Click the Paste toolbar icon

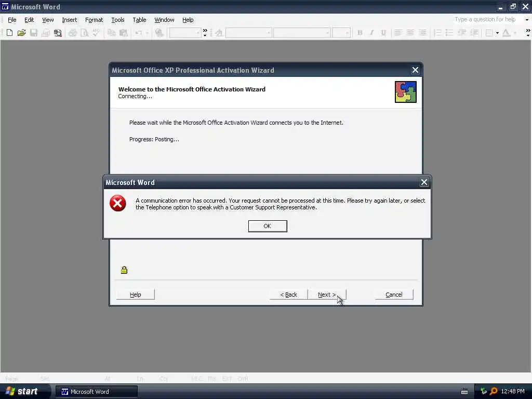click(x=124, y=33)
